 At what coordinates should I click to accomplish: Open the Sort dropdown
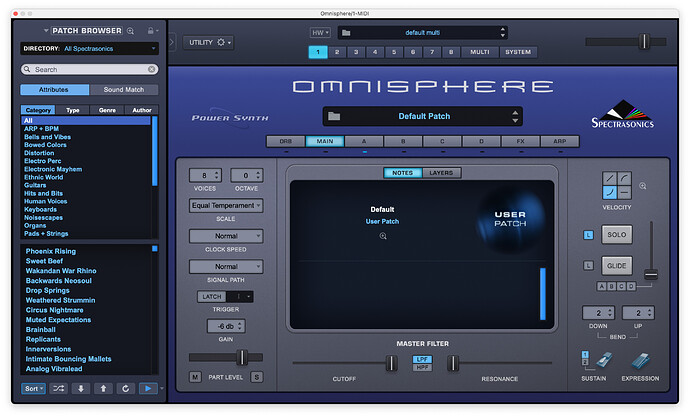pyautogui.click(x=33, y=388)
